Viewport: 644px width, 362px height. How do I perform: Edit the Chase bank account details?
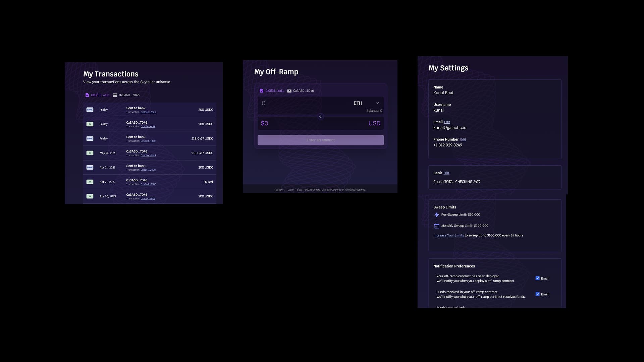click(x=446, y=173)
